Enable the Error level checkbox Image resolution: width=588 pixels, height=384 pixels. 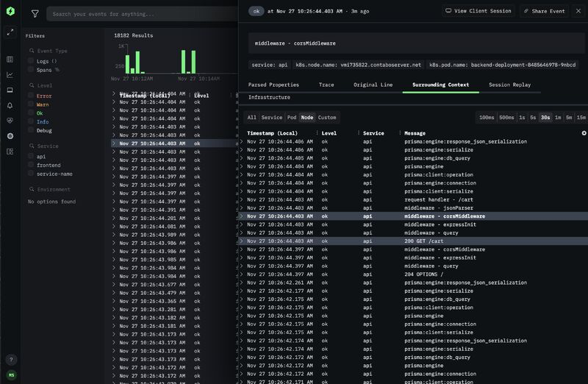click(31, 96)
